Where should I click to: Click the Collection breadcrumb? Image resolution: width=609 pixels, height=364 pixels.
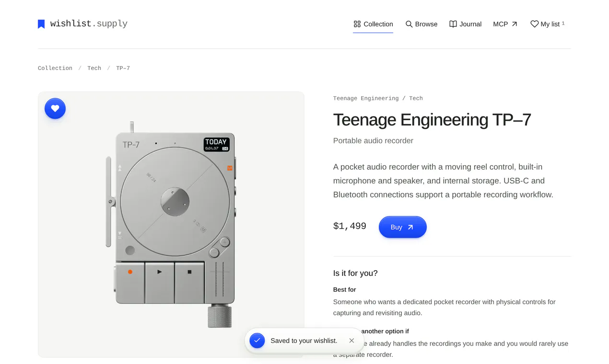[55, 68]
